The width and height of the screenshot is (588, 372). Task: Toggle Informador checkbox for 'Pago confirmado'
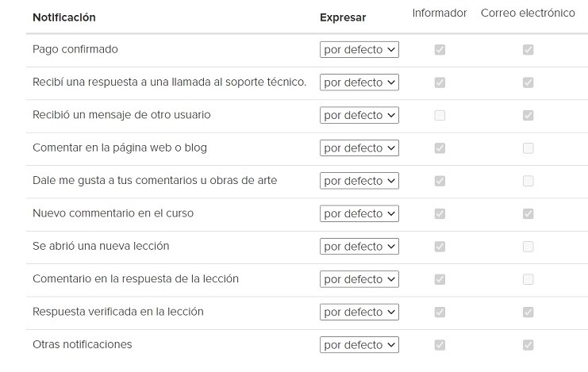click(440, 49)
